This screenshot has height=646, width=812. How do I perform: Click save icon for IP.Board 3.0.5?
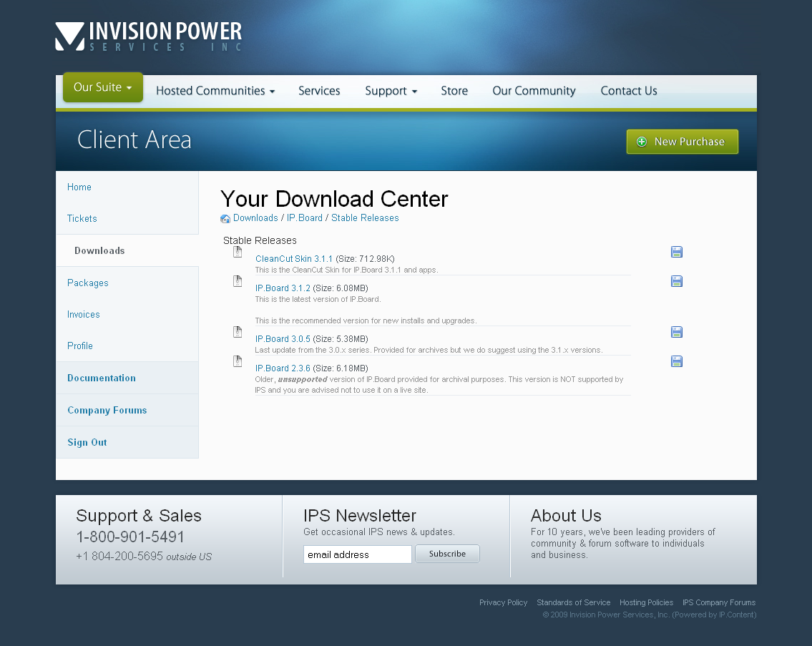tap(677, 332)
